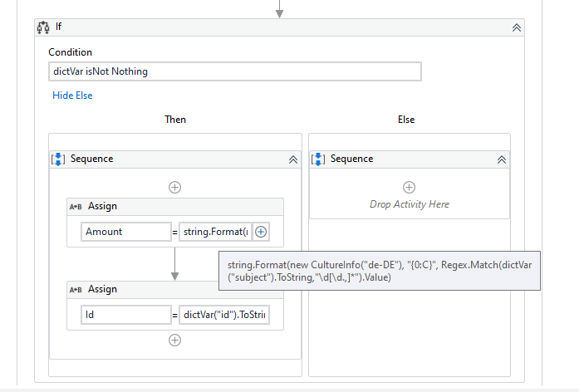The image size is (579, 392).
Task: Add activity below the Id Assign
Action: click(174, 340)
